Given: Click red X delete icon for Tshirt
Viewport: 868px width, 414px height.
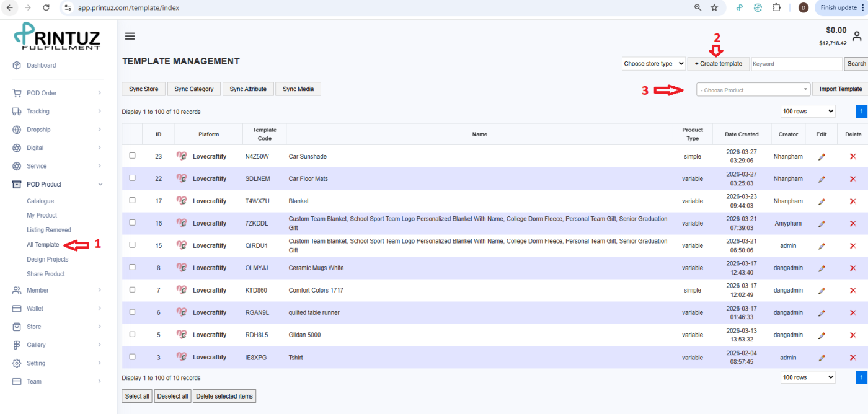Looking at the screenshot, I should (852, 358).
